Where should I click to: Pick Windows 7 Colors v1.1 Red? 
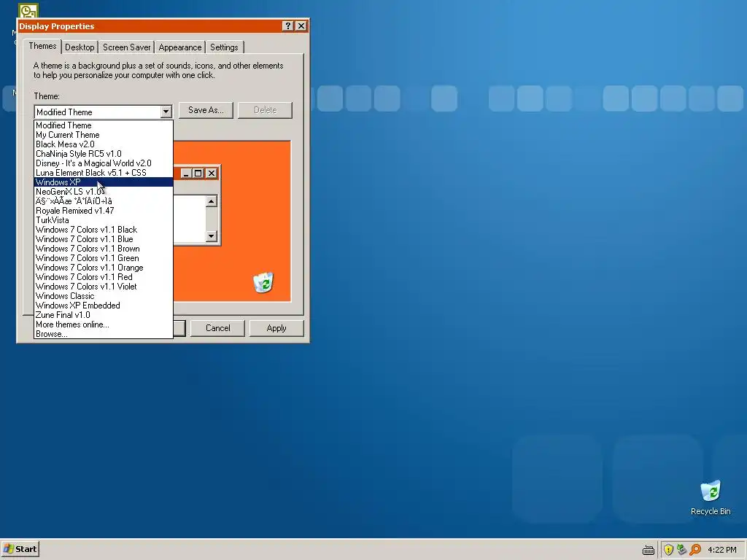(x=104, y=277)
